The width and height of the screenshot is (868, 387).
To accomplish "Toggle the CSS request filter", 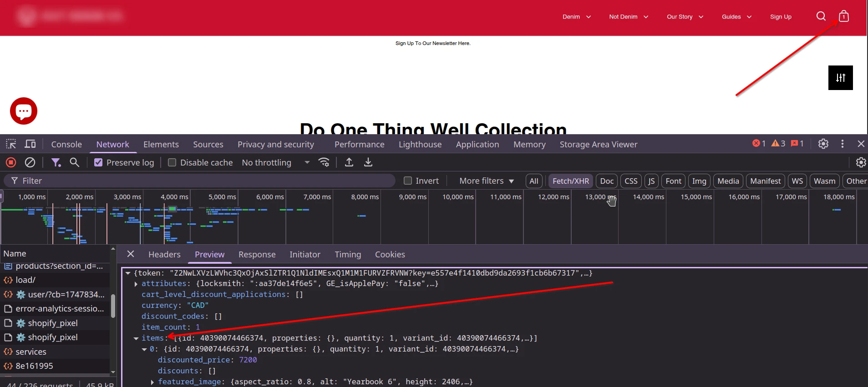I will [631, 181].
